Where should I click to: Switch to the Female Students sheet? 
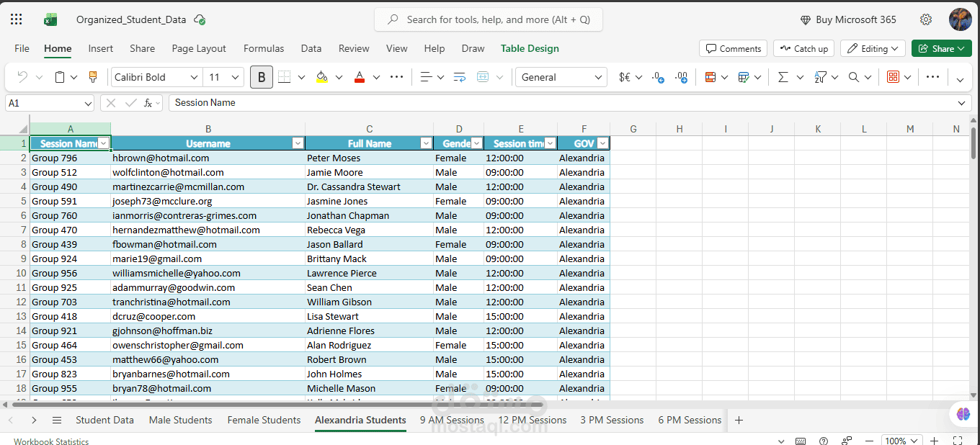(x=264, y=420)
